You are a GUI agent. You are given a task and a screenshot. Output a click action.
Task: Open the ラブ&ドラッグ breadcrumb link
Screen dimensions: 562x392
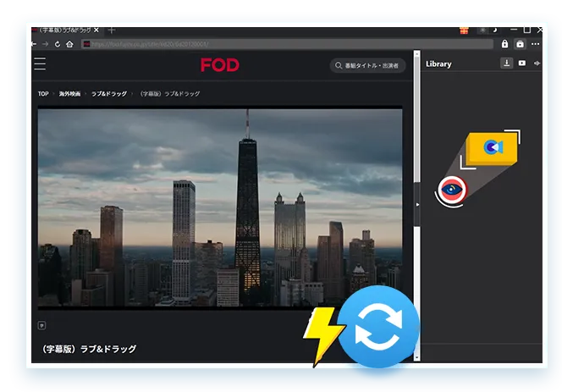coord(109,94)
